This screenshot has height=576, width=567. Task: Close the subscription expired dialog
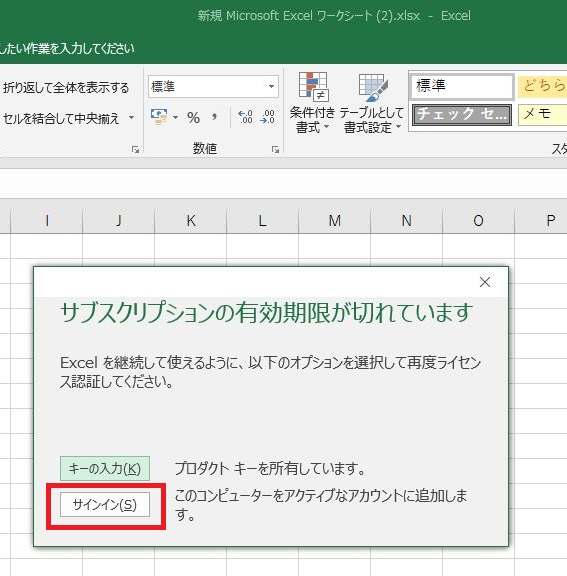click(x=485, y=282)
